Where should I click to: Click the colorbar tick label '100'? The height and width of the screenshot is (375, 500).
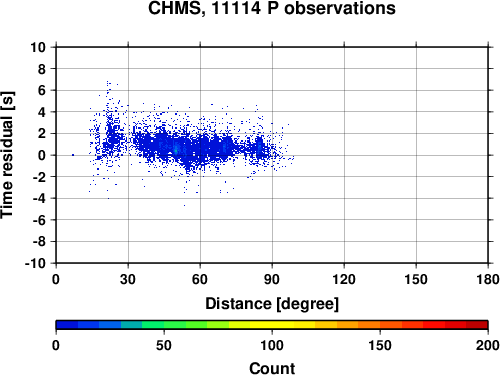tap(272, 345)
